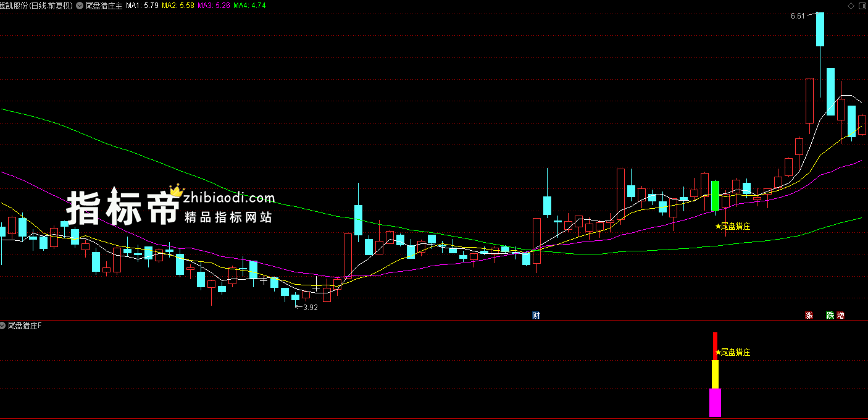Click ★尾盘猎庄 signal label on main chart
This screenshot has height=420, width=868.
(733, 226)
